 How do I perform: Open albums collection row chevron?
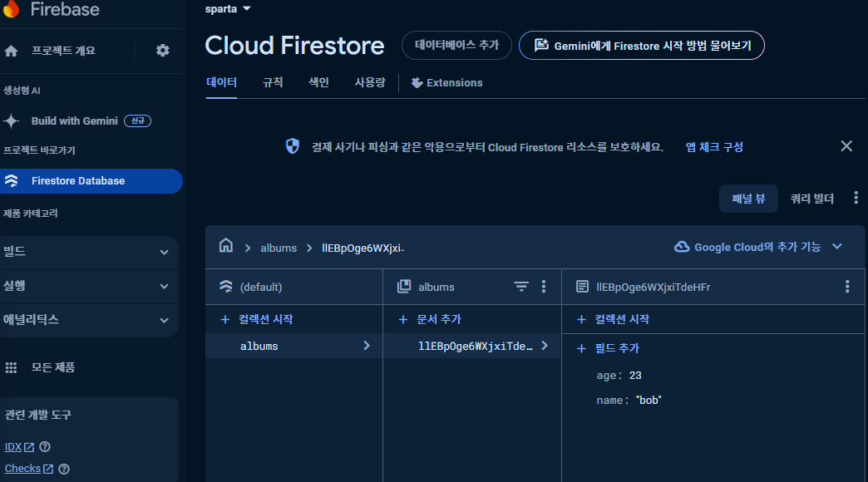click(367, 346)
